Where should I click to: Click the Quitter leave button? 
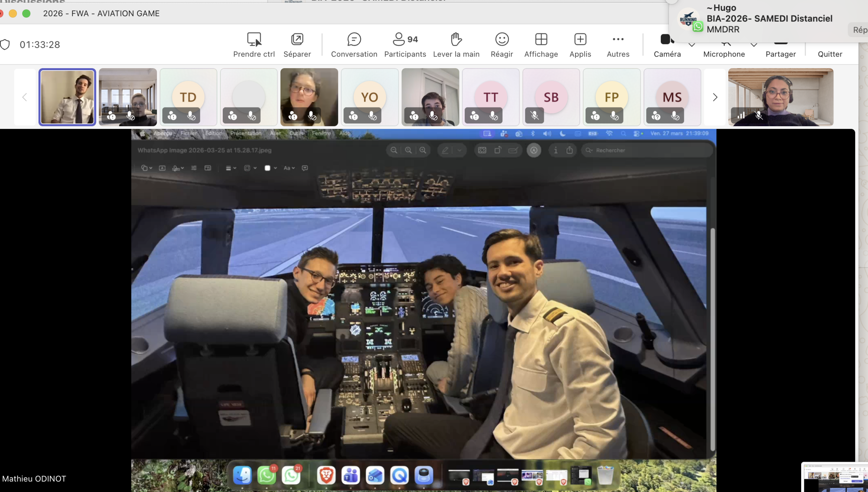[x=830, y=54]
